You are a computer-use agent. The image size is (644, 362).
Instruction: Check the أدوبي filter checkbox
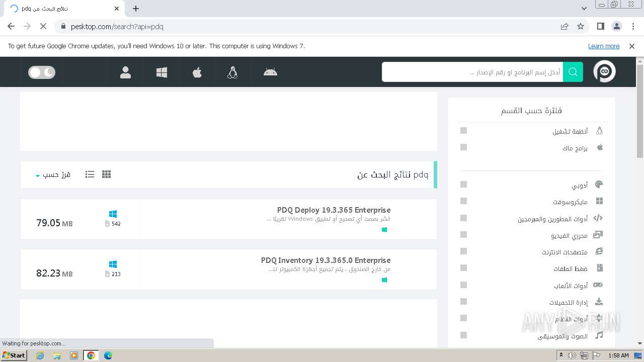point(463,185)
